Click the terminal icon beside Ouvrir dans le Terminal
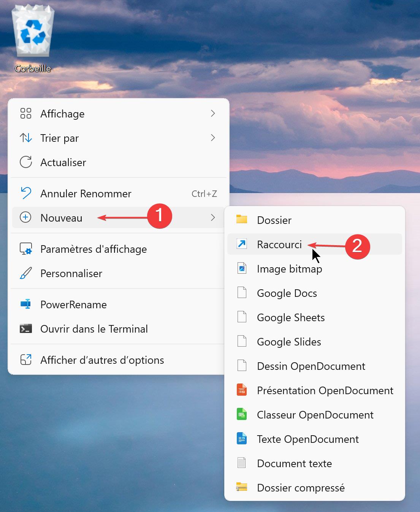Image resolution: width=420 pixels, height=512 pixels. (x=25, y=328)
